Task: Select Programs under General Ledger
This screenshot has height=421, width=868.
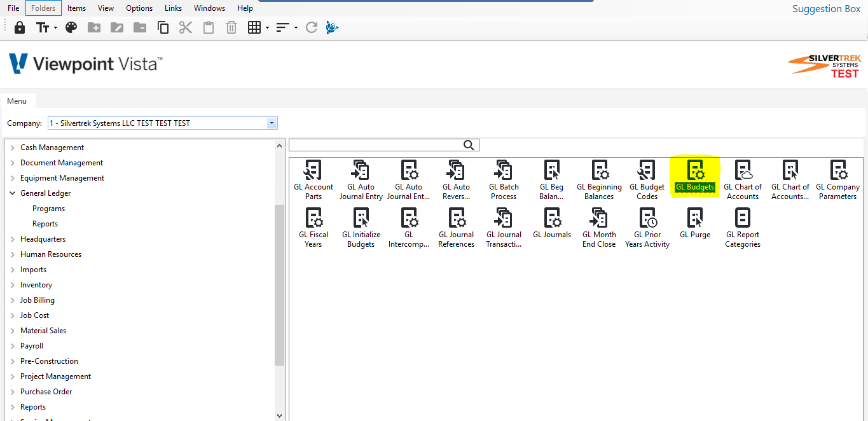Action: pyautogui.click(x=49, y=209)
